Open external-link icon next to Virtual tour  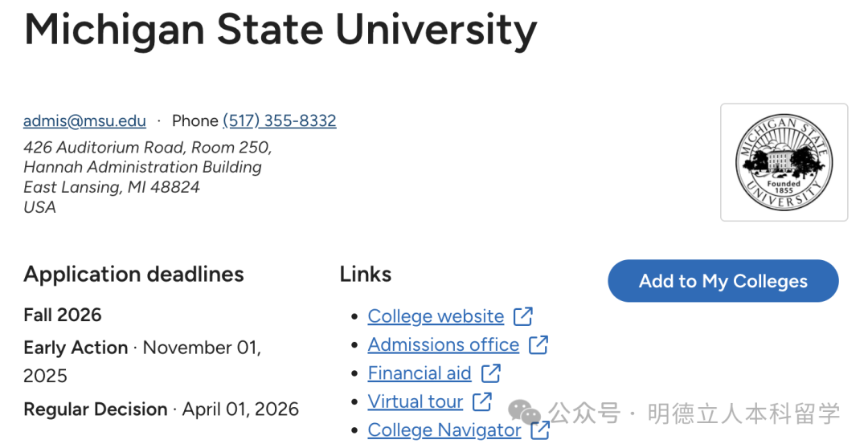482,401
